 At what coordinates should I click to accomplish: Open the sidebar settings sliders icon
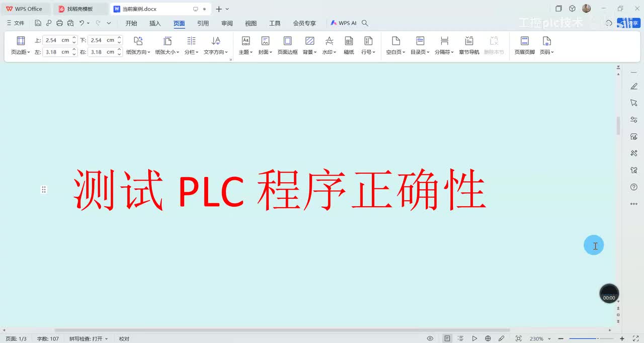(634, 120)
